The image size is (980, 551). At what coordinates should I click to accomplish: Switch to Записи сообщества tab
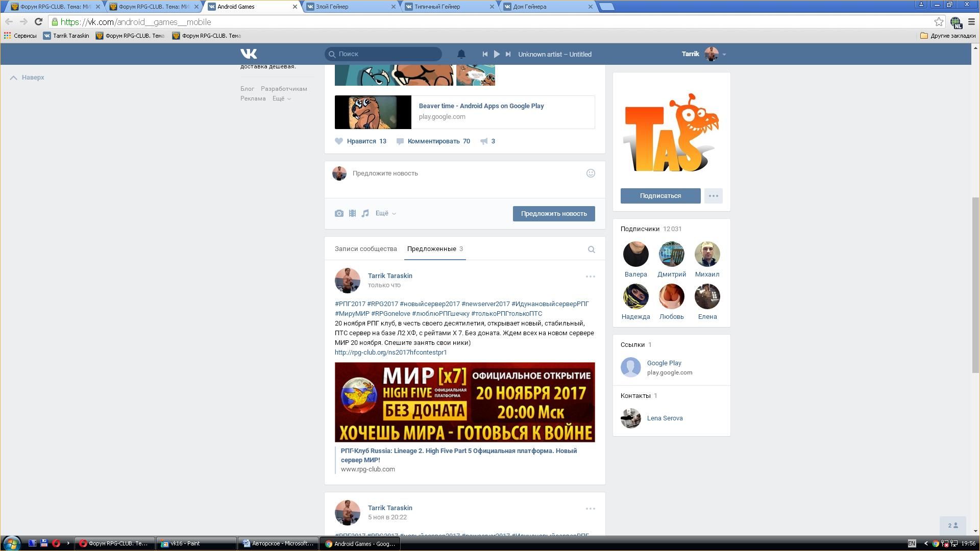365,249
